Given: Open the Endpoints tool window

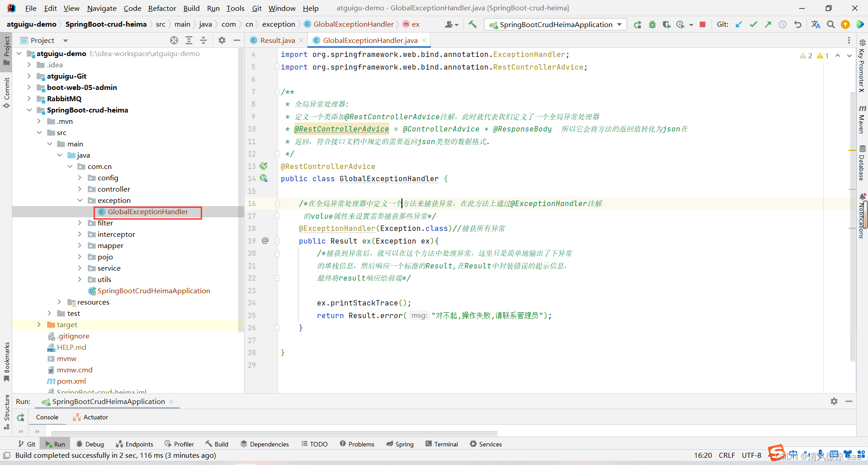Looking at the screenshot, I should 135,444.
